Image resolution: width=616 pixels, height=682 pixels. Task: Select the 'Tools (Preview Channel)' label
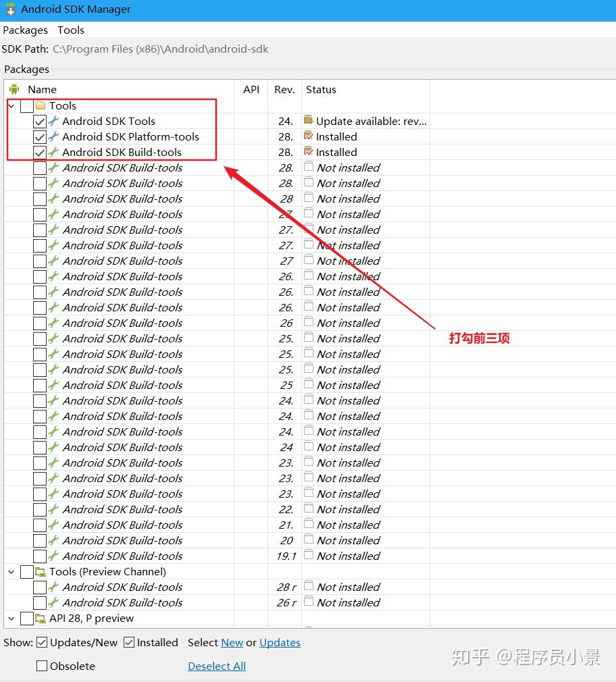(107, 571)
